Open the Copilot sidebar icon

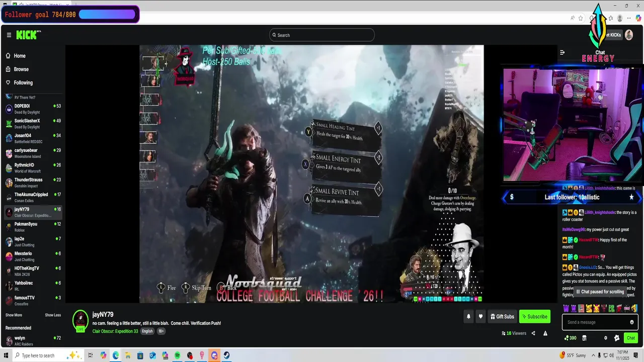point(638,18)
